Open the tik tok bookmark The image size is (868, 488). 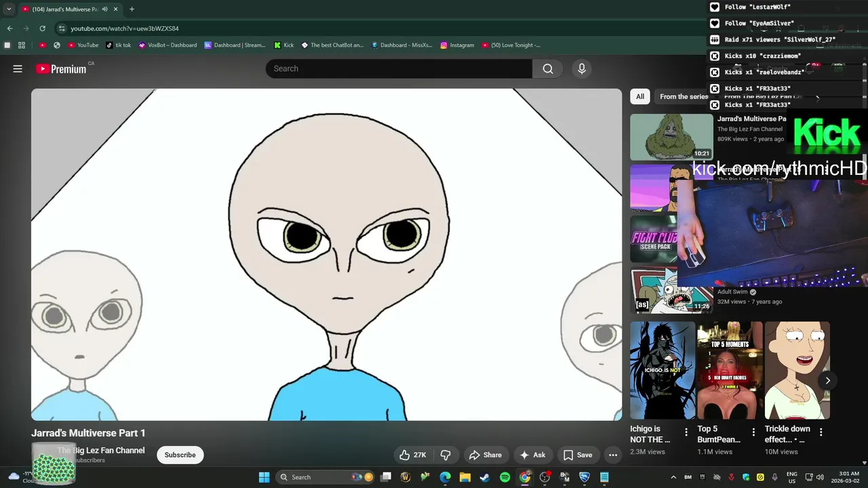pos(119,45)
